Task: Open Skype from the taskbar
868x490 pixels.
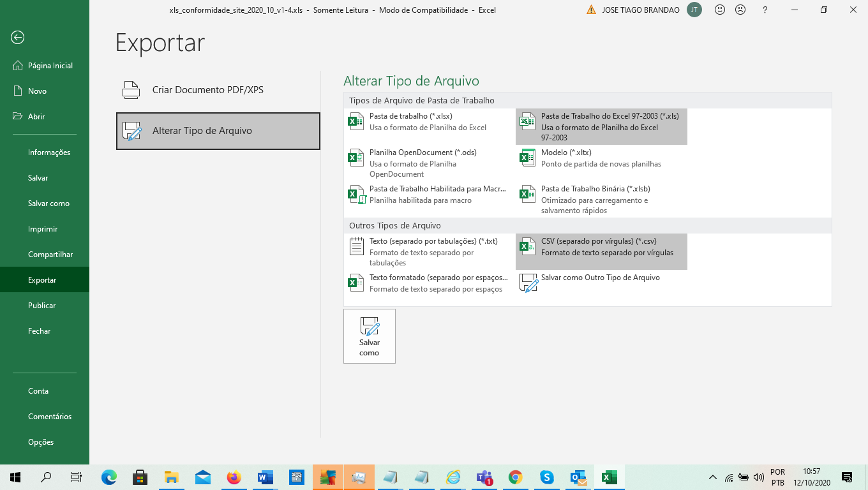Action: pos(547,477)
